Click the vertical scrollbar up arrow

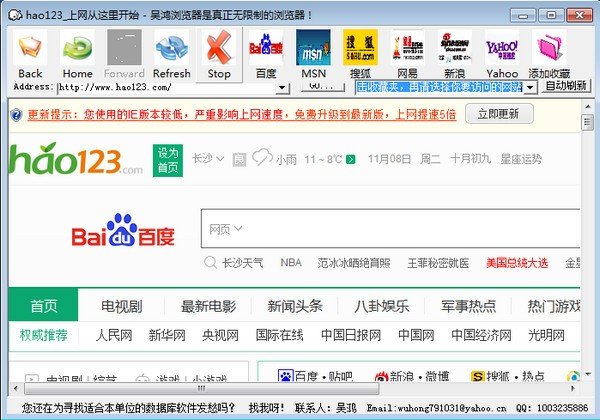pos(587,105)
